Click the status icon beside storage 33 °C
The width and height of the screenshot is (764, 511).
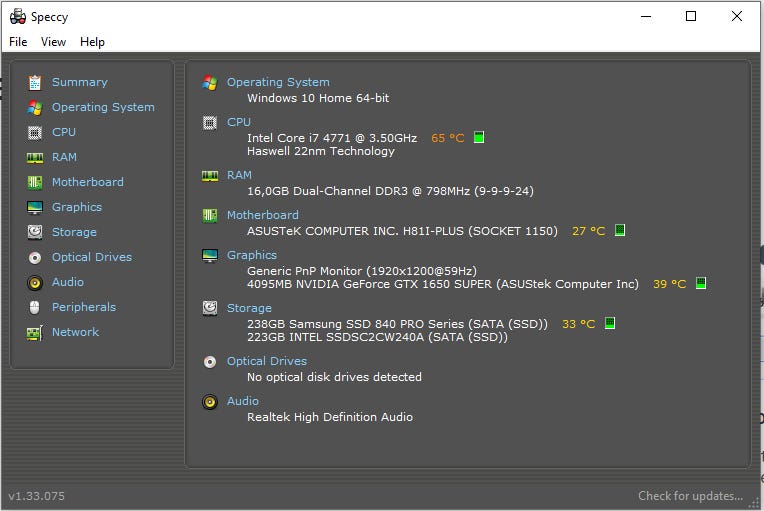610,323
